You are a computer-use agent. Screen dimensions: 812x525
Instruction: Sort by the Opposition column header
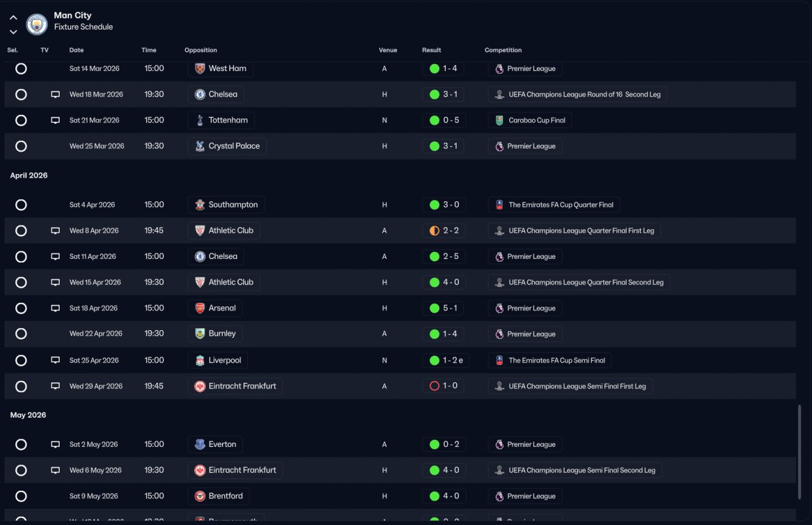pyautogui.click(x=200, y=50)
